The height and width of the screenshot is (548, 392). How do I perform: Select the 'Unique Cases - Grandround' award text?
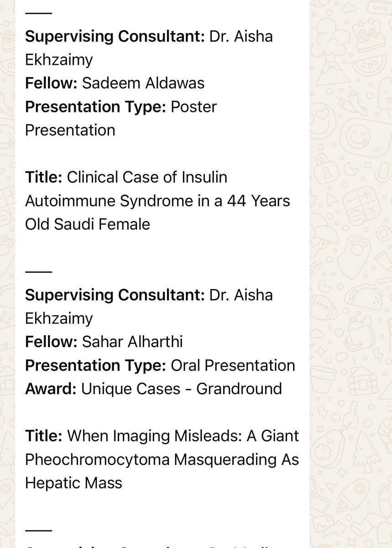tap(181, 389)
